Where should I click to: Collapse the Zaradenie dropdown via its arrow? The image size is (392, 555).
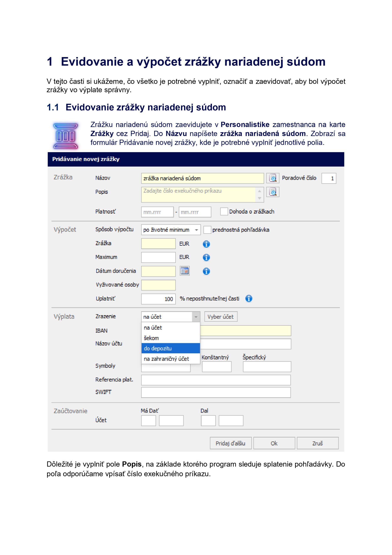click(196, 317)
